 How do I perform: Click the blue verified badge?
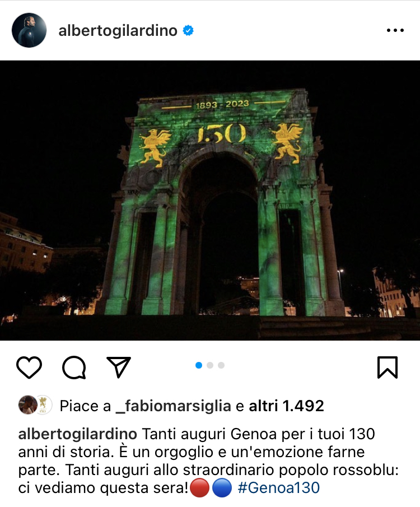188,31
